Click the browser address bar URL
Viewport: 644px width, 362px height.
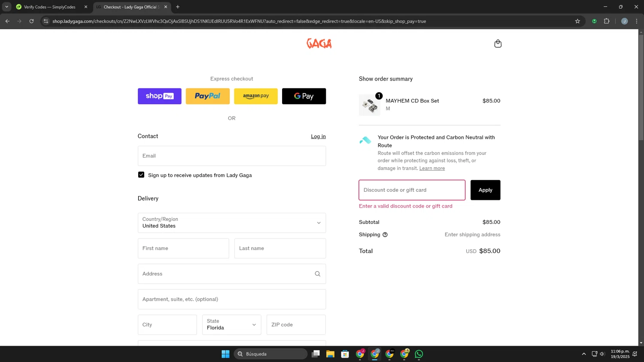[x=239, y=21]
